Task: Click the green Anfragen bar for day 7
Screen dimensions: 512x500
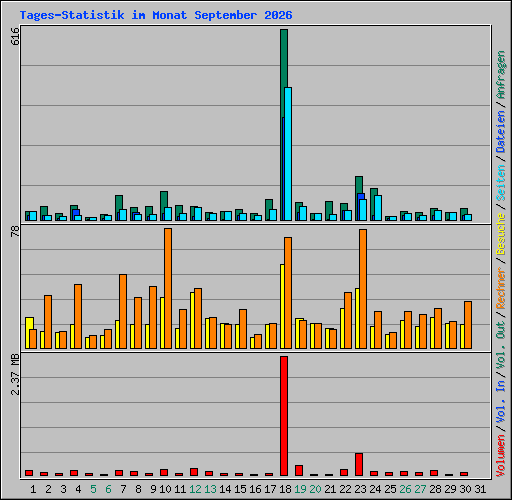Action: [119, 203]
